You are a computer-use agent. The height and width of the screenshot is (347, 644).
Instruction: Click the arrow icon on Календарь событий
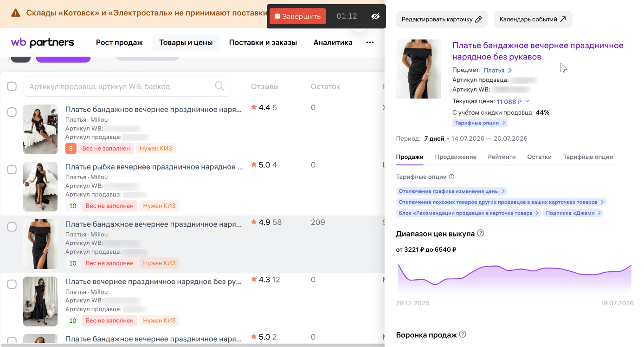tap(563, 20)
